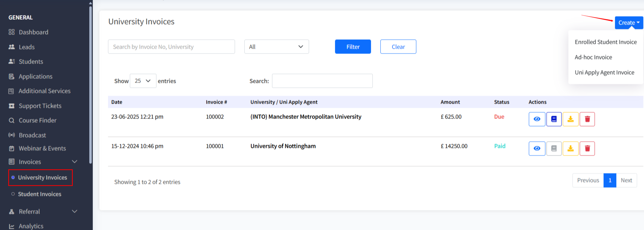
Task: Select Uni Apply Agent Invoice option
Action: [x=604, y=73]
